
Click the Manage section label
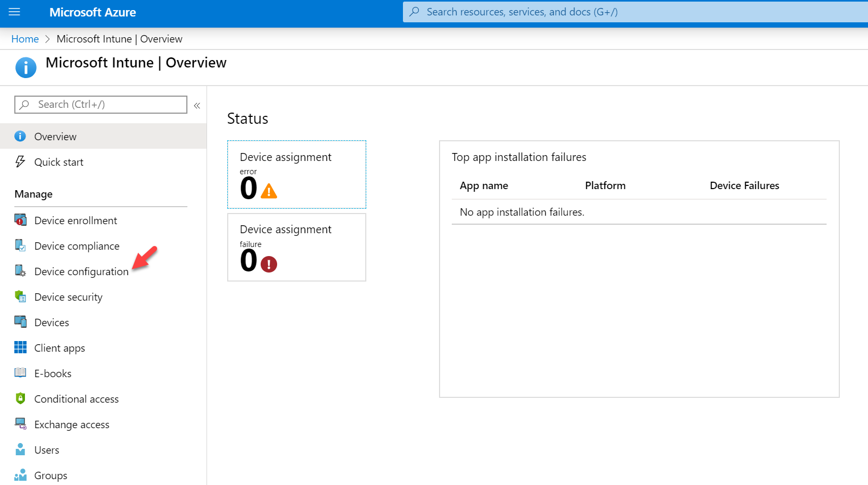33,194
